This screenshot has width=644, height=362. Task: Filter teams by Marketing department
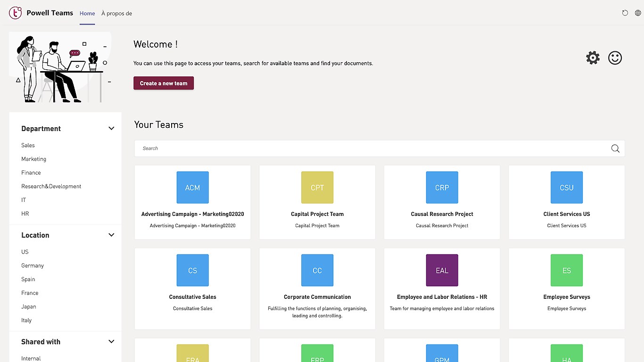pyautogui.click(x=33, y=159)
